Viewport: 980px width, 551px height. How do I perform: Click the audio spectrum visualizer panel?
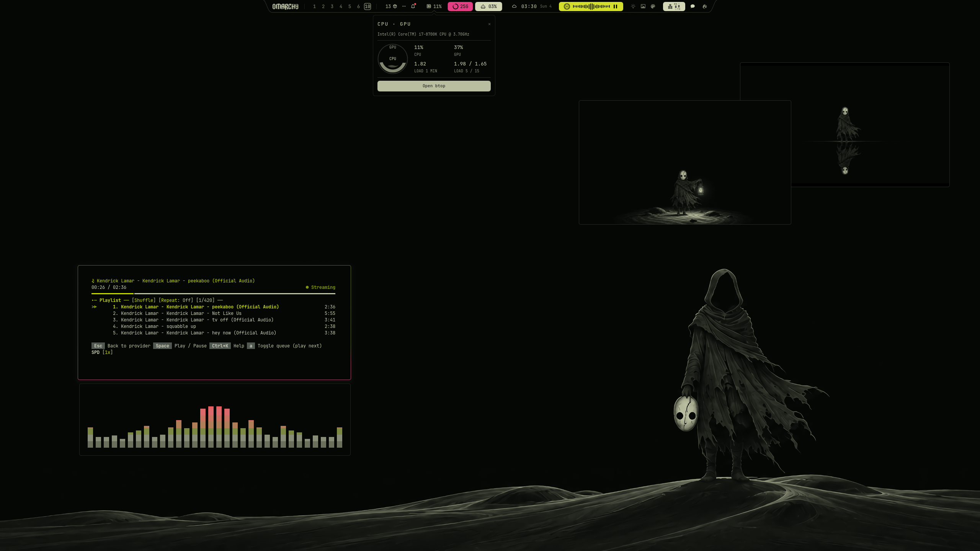[x=215, y=420]
